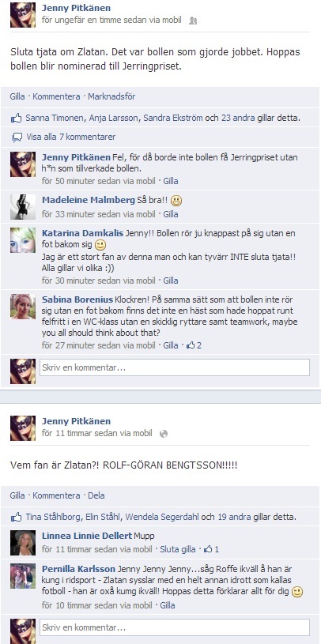The width and height of the screenshot is (321, 644).
Task: Unlike Linnea's comment via Sluta gilla
Action: [x=178, y=549]
